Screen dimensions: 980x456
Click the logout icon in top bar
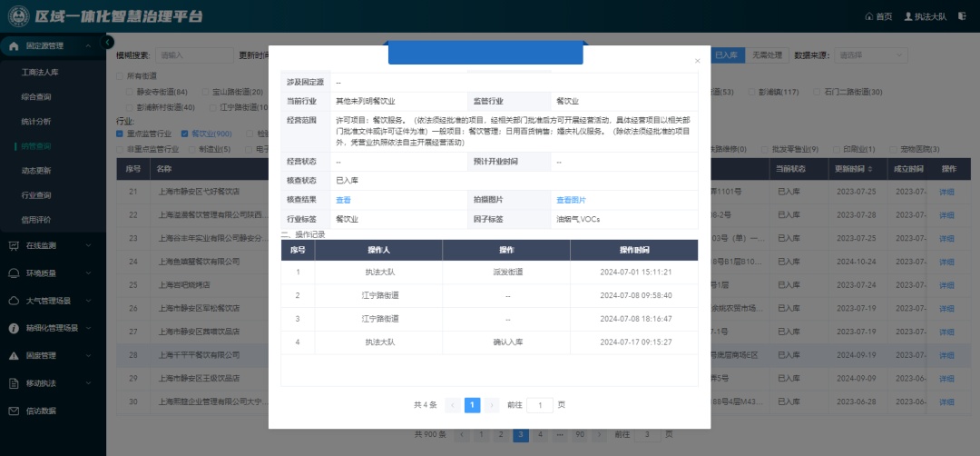(961, 16)
